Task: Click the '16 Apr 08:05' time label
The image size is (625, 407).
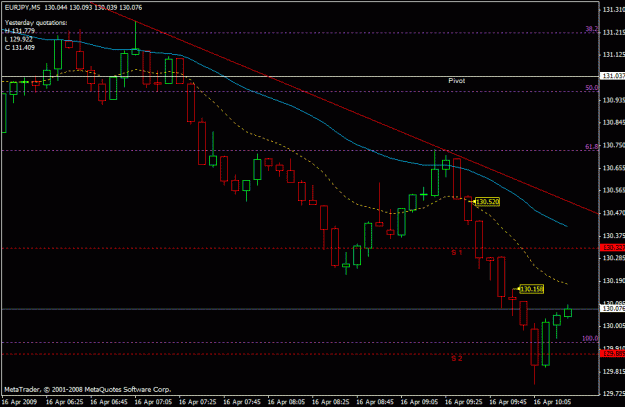Action: [x=286, y=402]
